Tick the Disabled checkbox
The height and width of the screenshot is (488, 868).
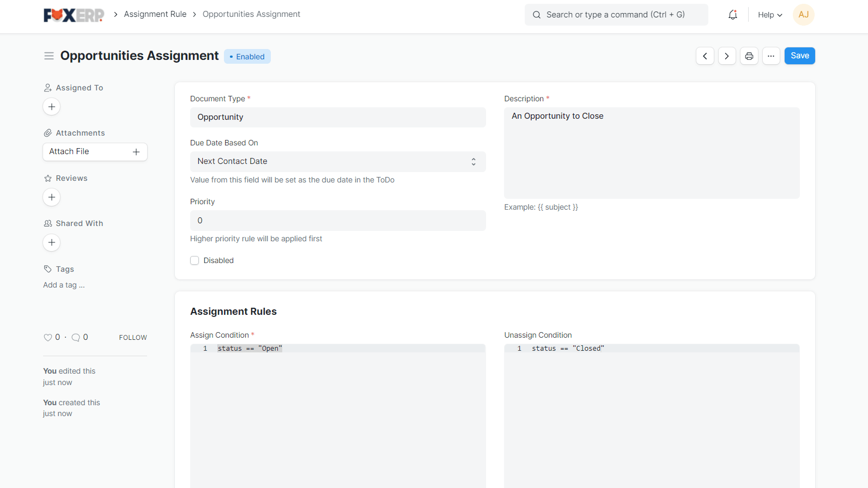(x=195, y=260)
